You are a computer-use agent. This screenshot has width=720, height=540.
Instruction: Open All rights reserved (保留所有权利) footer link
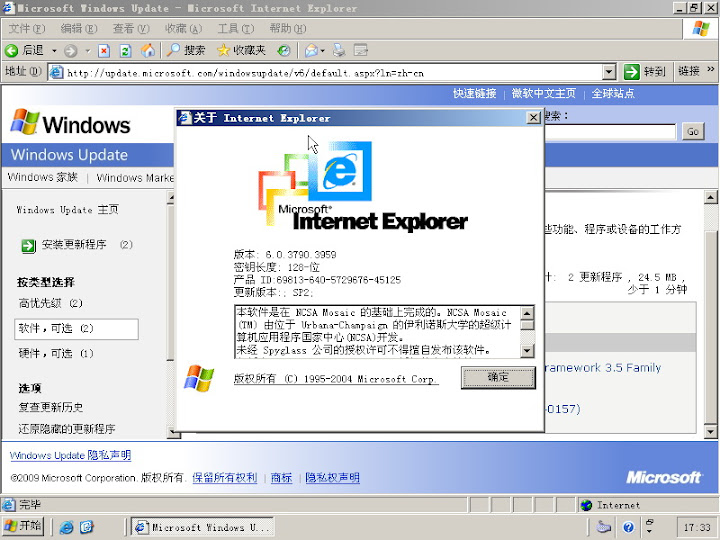click(225, 478)
